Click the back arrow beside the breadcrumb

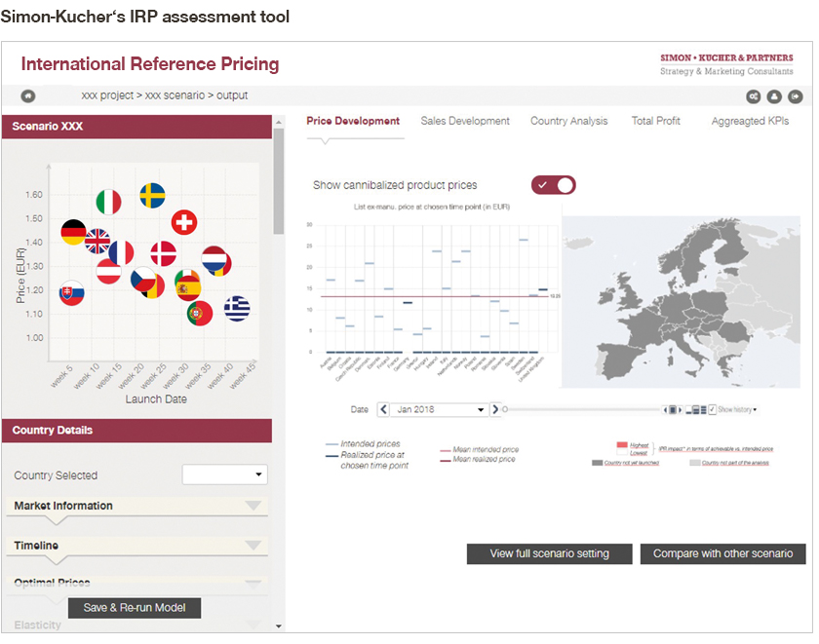27,96
